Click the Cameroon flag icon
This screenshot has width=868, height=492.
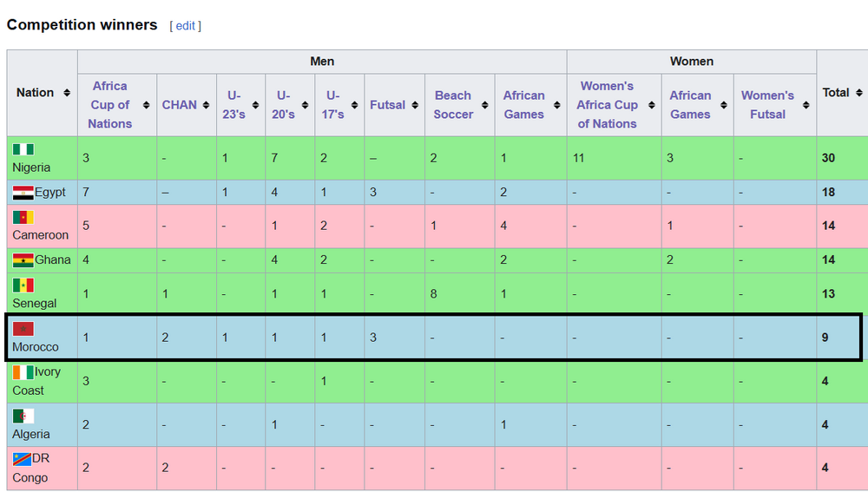tap(23, 217)
